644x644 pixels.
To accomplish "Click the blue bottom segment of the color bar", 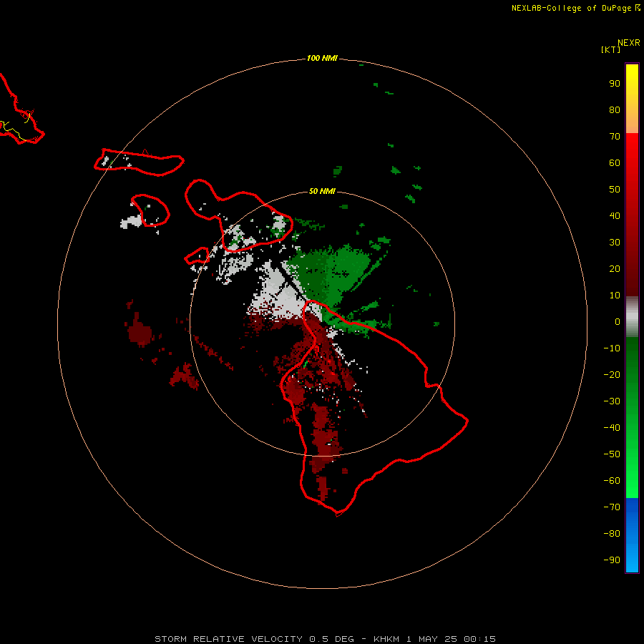I will [x=632, y=535].
